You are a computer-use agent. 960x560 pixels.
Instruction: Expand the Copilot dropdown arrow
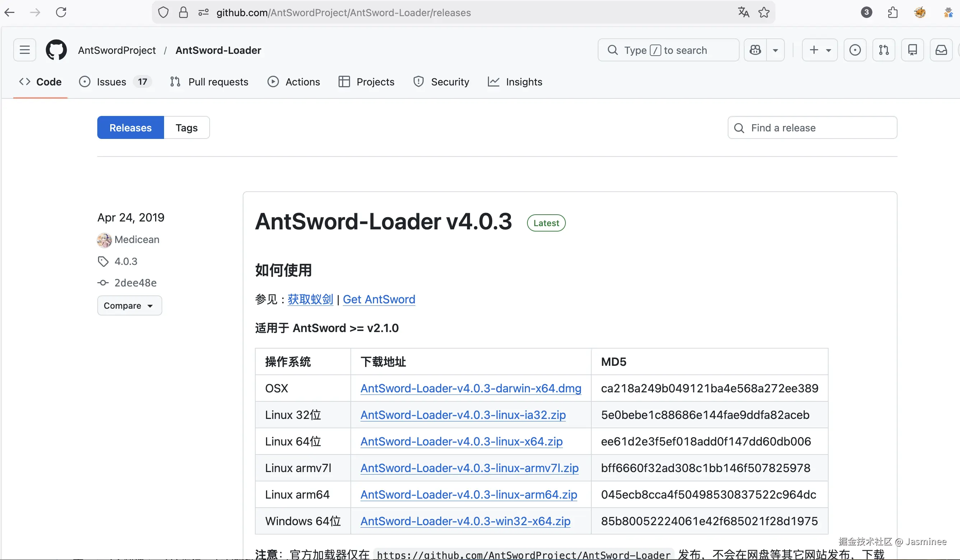775,50
